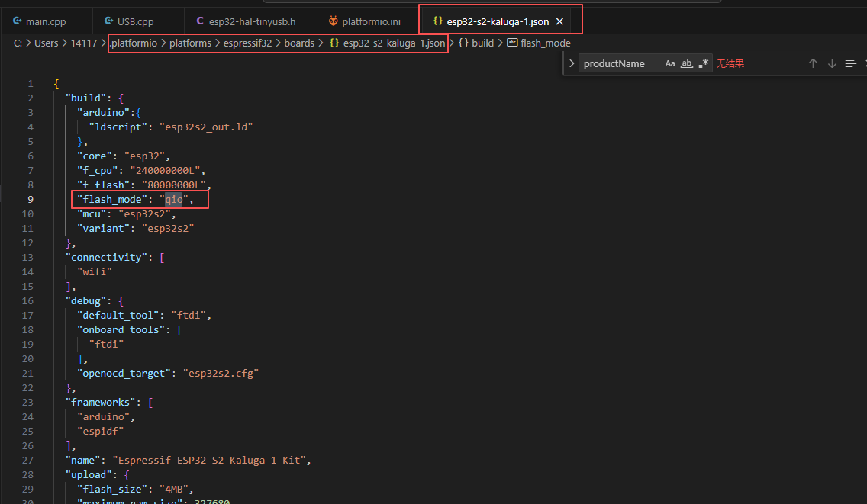Click the "arduino" entry on line 24
This screenshot has width=867, height=504.
[103, 416]
